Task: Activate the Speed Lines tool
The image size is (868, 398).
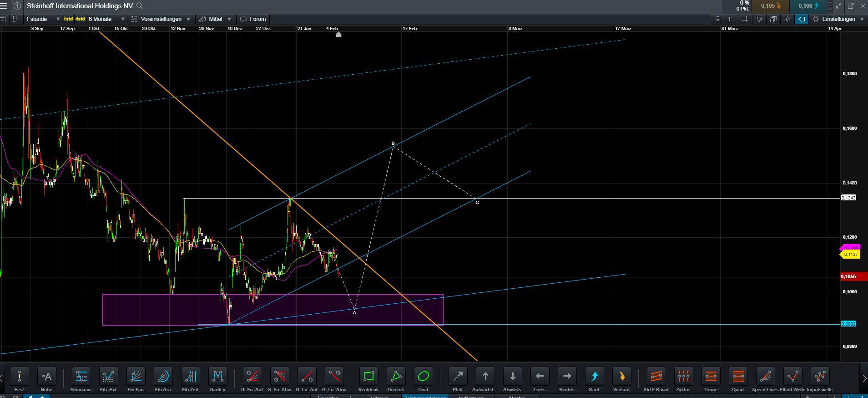Action: 765,377
